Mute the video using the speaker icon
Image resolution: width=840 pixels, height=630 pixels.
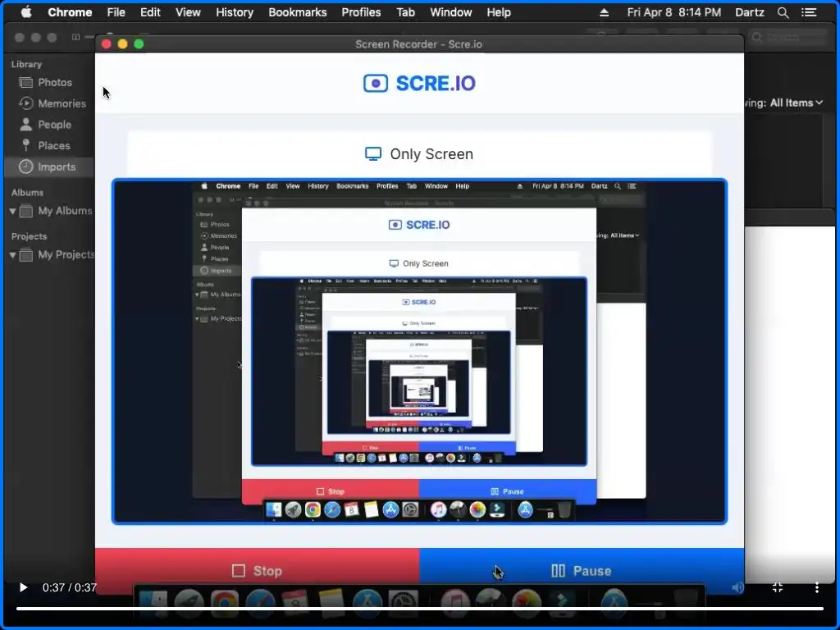737,587
